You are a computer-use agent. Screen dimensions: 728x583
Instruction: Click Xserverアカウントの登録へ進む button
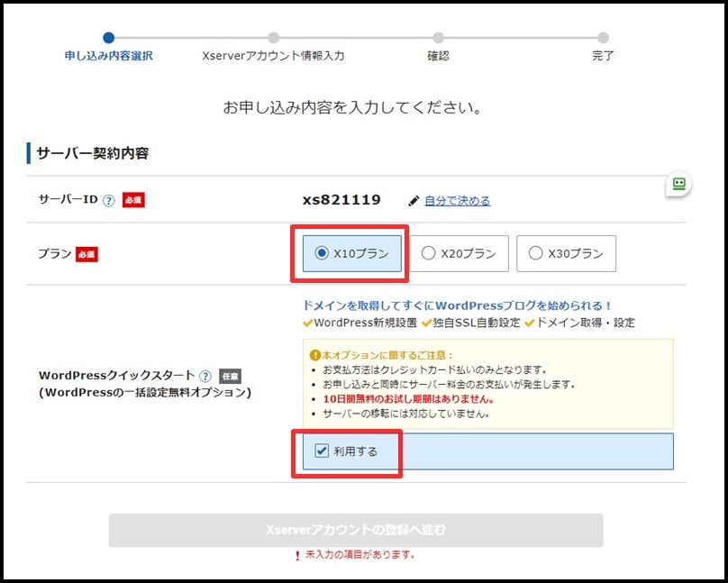356,530
